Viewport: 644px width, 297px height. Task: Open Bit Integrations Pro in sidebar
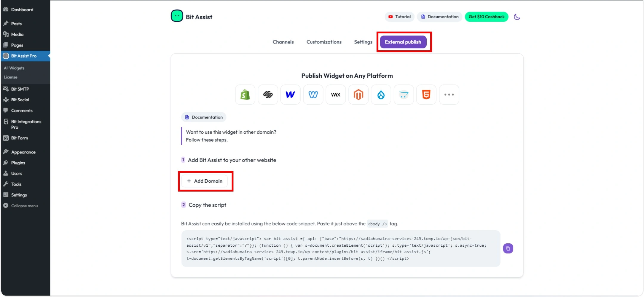26,124
